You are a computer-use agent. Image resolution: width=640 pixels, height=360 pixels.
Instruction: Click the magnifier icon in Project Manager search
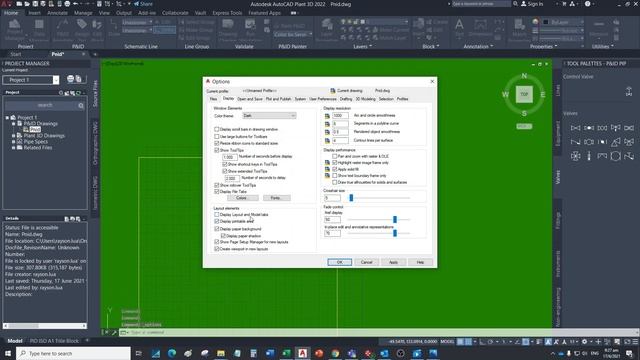(81, 106)
